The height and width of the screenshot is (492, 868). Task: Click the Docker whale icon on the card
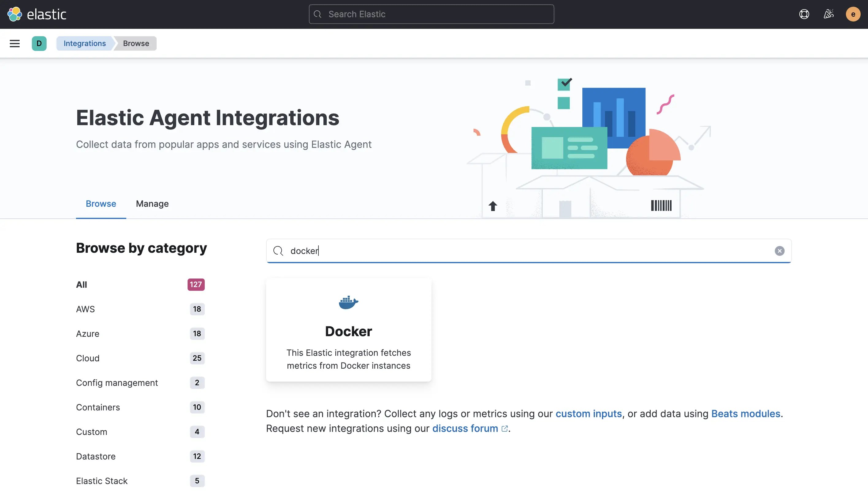[x=348, y=302]
